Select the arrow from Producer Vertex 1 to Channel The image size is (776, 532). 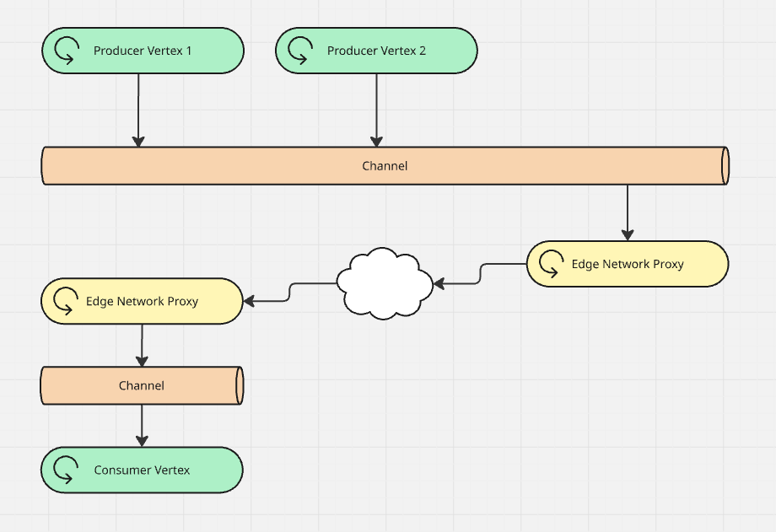tap(138, 110)
